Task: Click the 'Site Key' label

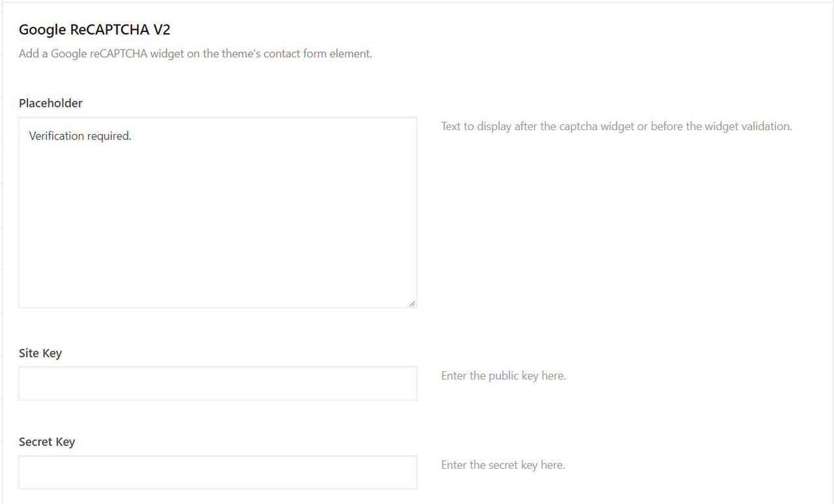Action: [40, 353]
